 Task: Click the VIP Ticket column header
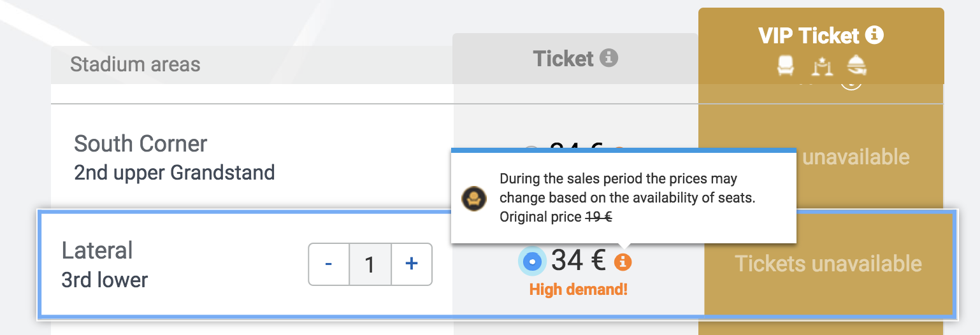click(x=821, y=46)
